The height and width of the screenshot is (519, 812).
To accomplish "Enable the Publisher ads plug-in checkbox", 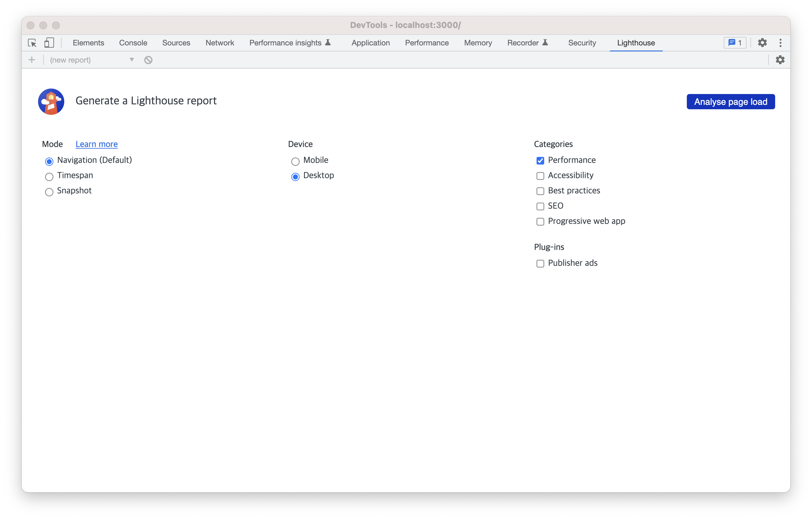I will (540, 264).
